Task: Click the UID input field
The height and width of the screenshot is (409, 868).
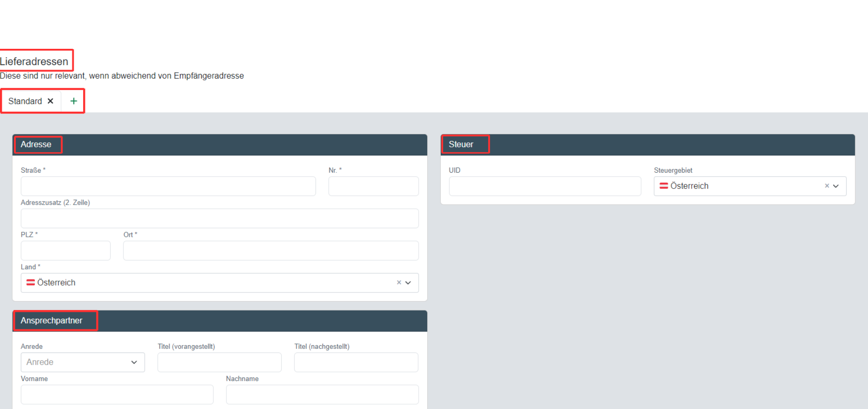Action: pyautogui.click(x=545, y=186)
